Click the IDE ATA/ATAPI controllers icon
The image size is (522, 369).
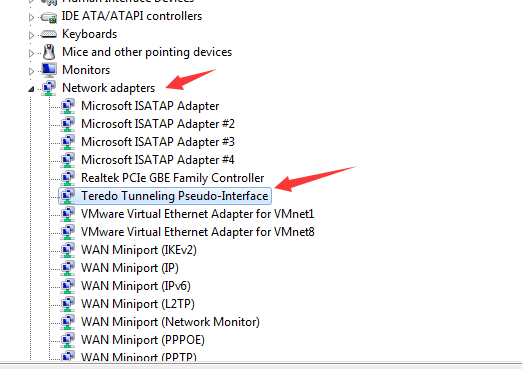49,17
